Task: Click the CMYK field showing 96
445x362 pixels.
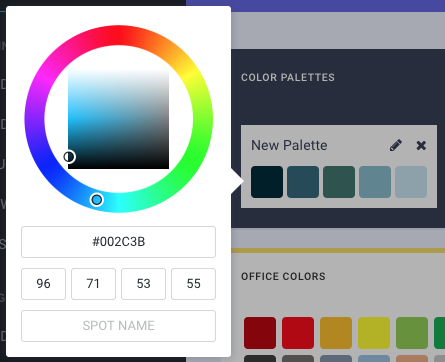Action: click(x=43, y=284)
